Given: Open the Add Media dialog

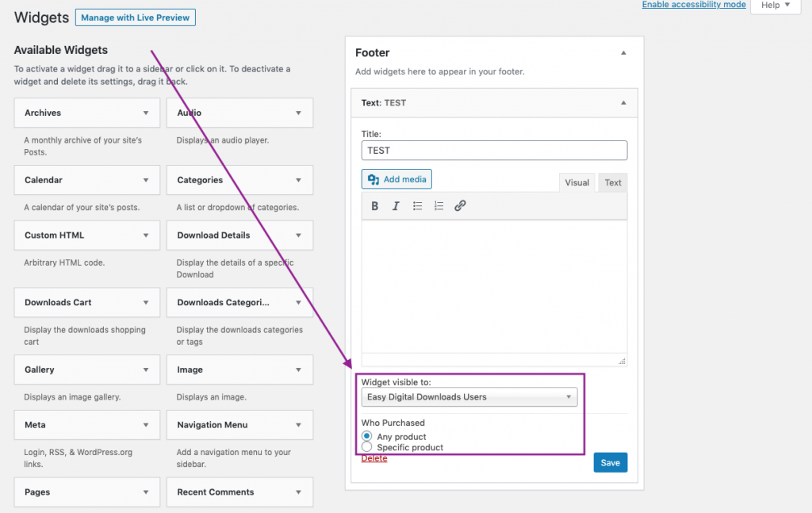Looking at the screenshot, I should (396, 178).
